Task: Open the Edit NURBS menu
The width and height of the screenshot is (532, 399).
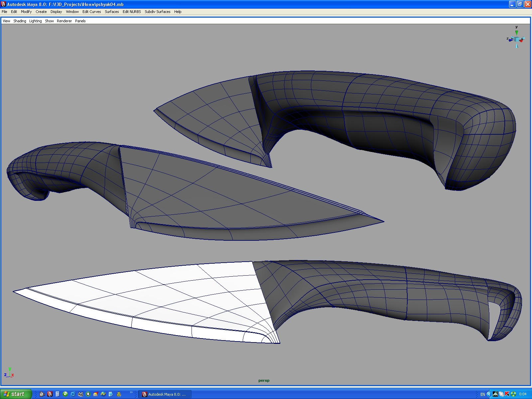Action: click(x=131, y=12)
